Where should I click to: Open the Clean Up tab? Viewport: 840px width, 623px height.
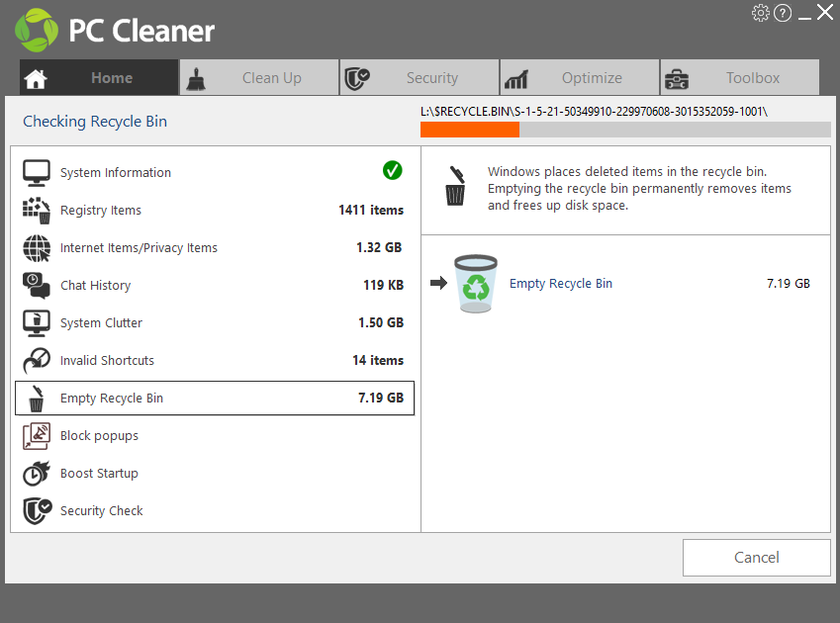point(259,77)
